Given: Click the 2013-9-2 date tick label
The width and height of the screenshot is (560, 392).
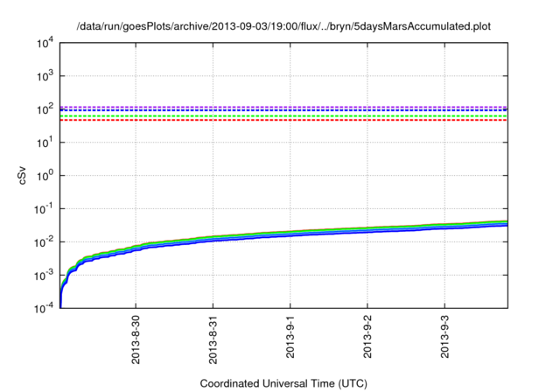Looking at the screenshot, I should coord(367,337).
